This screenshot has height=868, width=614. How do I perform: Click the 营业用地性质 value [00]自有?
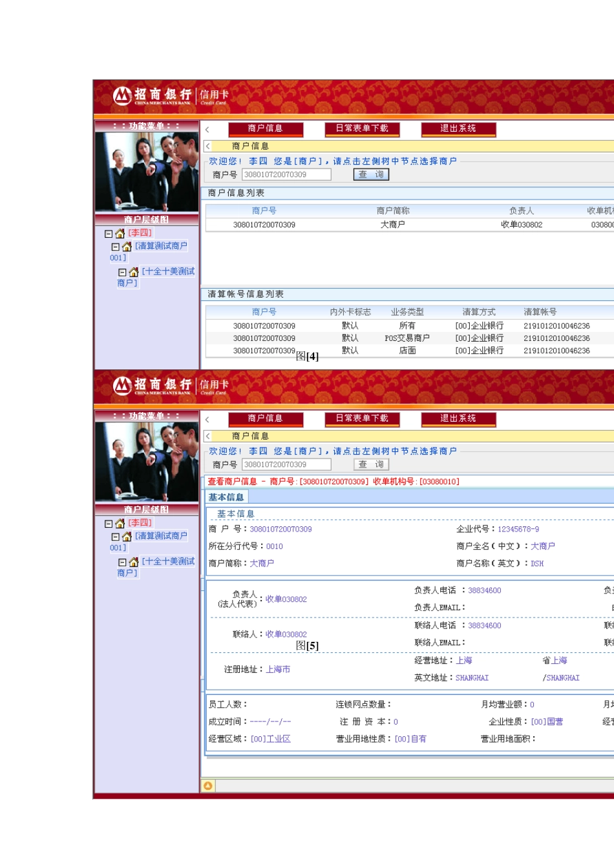pos(410,739)
